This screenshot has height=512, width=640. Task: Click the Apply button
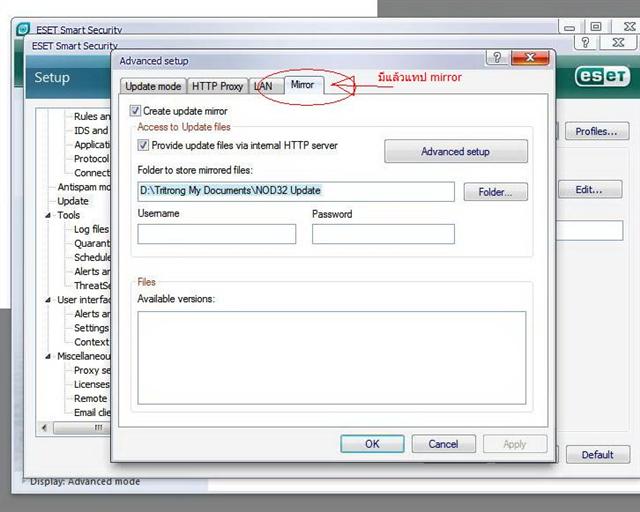[x=515, y=444]
